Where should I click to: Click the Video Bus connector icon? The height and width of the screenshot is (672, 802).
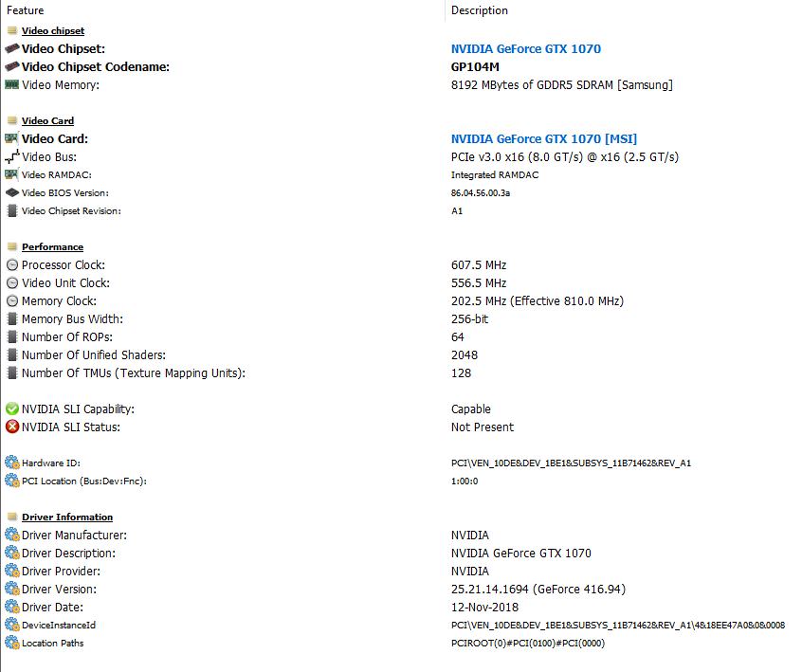(11, 156)
